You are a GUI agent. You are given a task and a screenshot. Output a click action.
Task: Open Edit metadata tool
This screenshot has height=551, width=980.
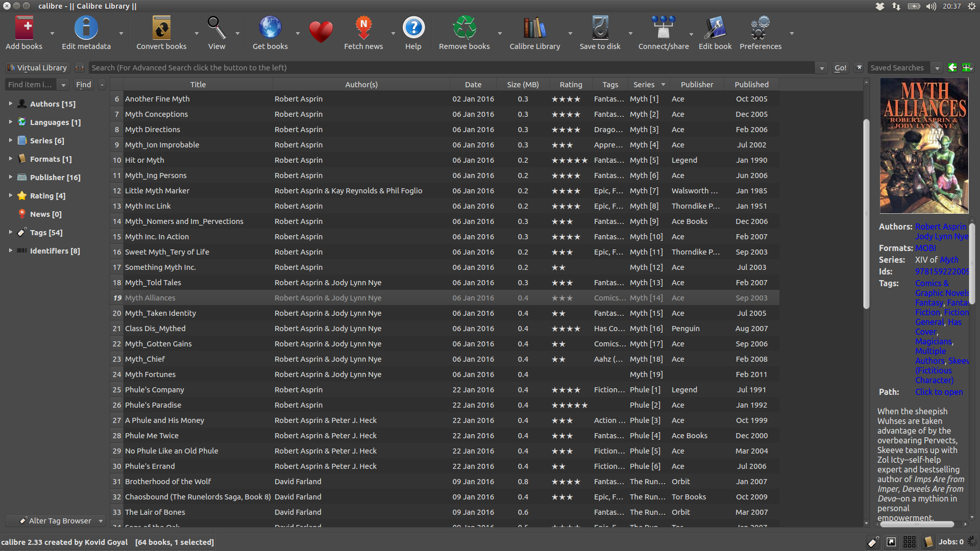tap(86, 29)
